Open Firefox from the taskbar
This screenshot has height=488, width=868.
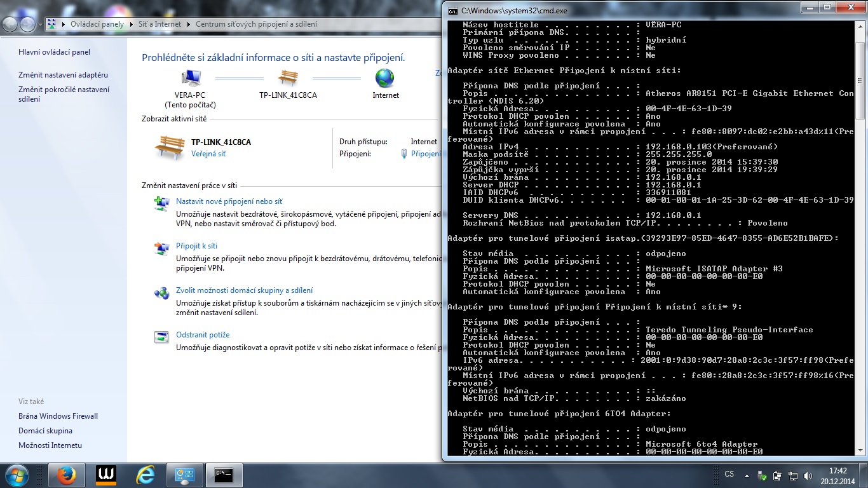pyautogui.click(x=66, y=475)
